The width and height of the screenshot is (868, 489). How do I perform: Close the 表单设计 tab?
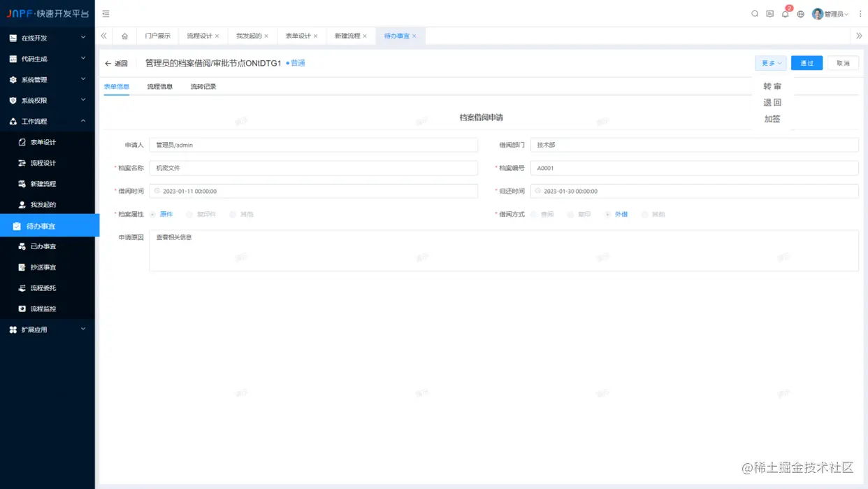315,36
